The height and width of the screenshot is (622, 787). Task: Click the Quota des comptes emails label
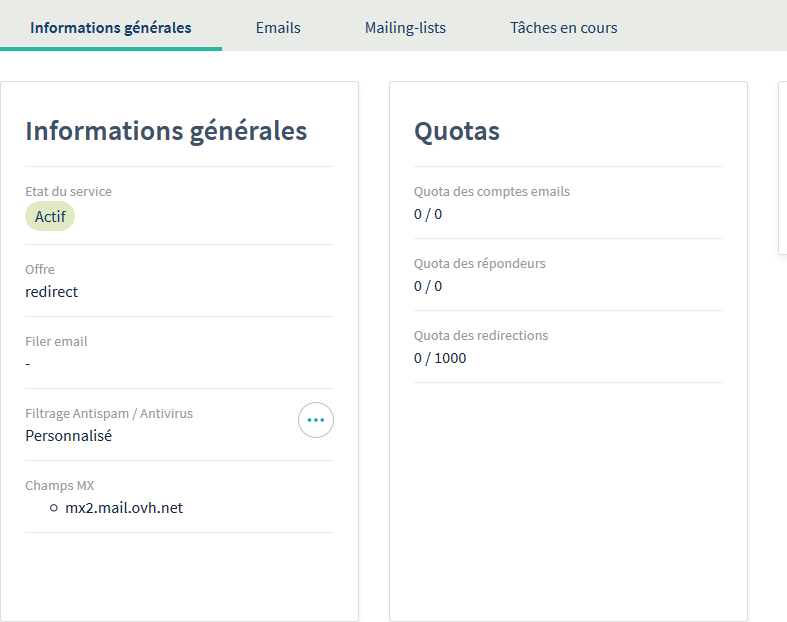point(492,191)
